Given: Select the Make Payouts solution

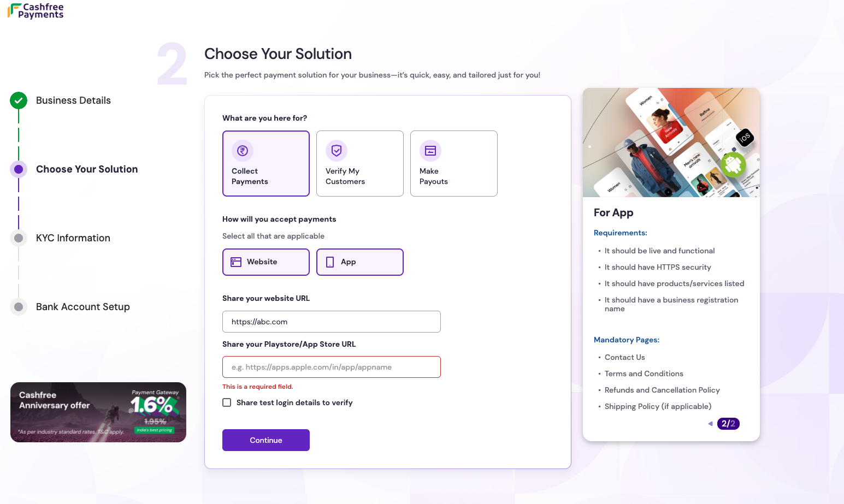Looking at the screenshot, I should tap(453, 164).
